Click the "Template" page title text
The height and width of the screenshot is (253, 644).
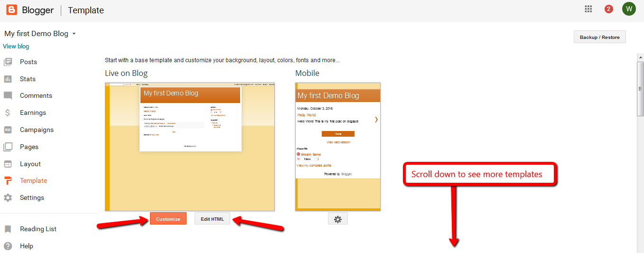point(86,10)
